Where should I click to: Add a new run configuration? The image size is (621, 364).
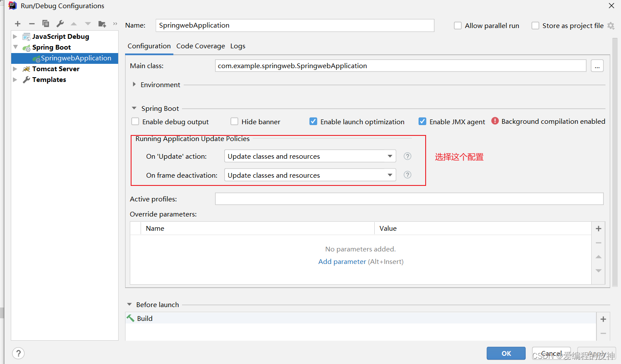tap(17, 24)
